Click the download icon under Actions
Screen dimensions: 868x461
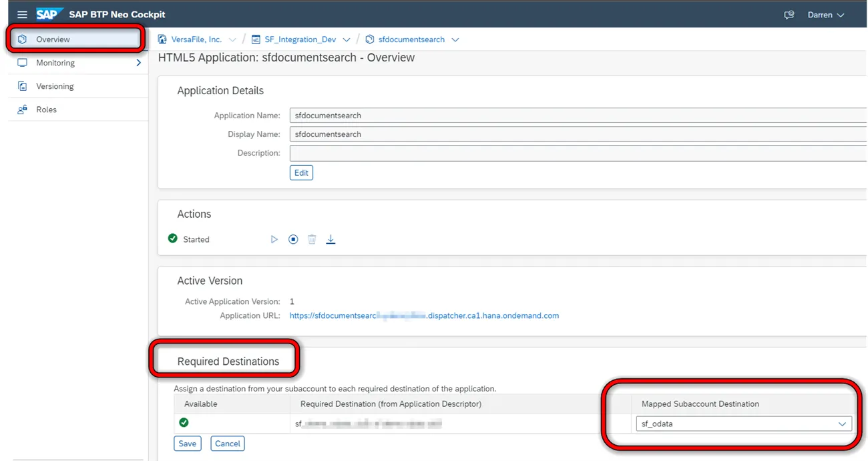pos(331,239)
